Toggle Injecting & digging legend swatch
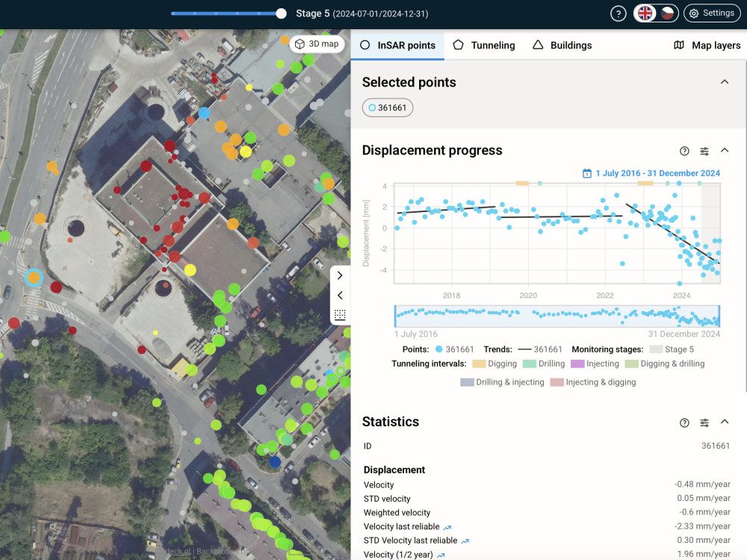The width and height of the screenshot is (747, 560). [x=557, y=382]
